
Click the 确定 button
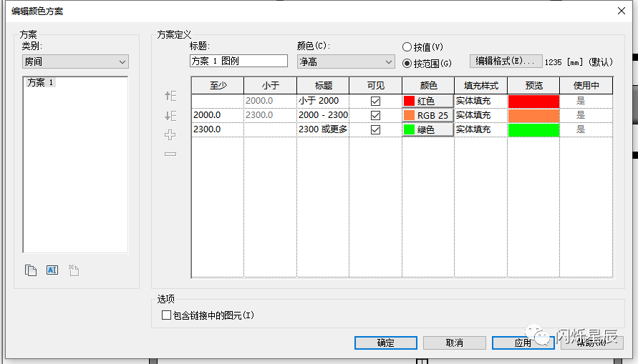tap(386, 343)
